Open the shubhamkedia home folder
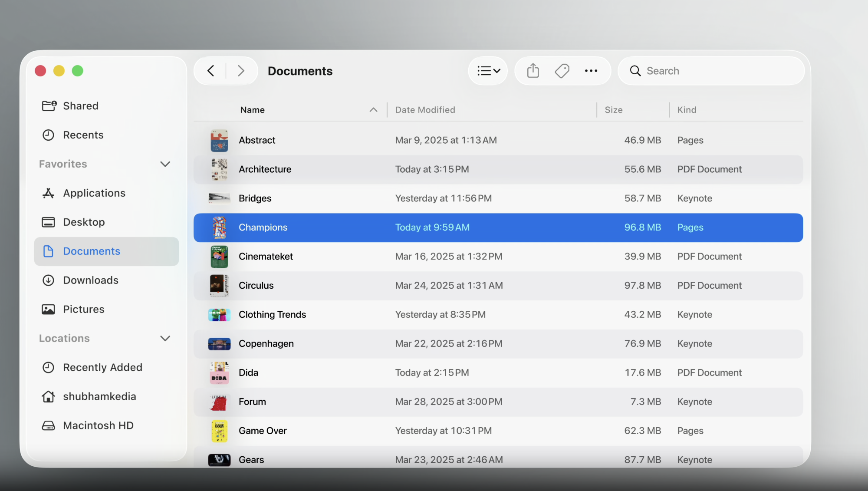Image resolution: width=868 pixels, height=491 pixels. click(99, 396)
